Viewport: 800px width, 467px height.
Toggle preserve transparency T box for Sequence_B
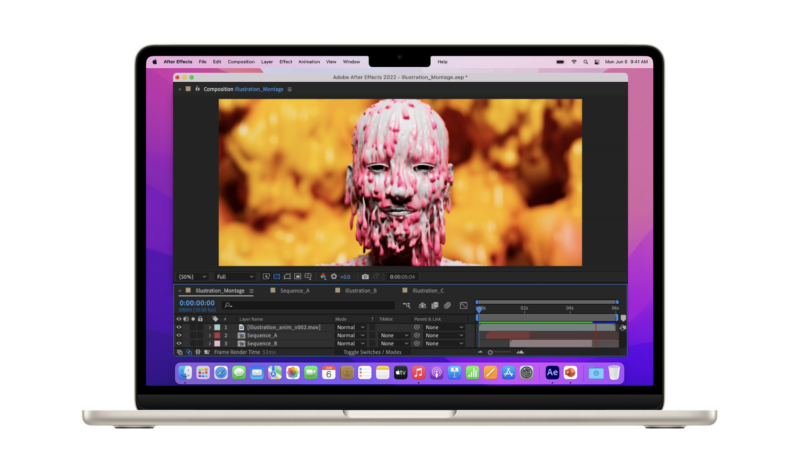[372, 343]
